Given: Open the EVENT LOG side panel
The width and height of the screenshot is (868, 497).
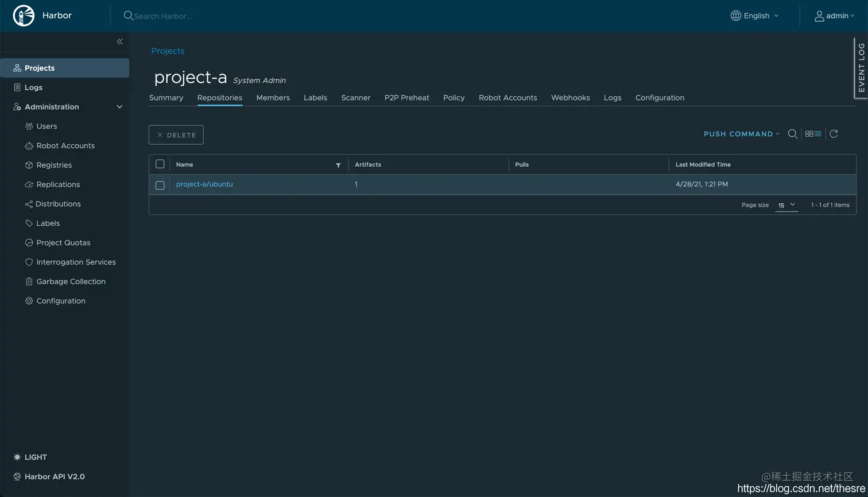Looking at the screenshot, I should [x=861, y=68].
